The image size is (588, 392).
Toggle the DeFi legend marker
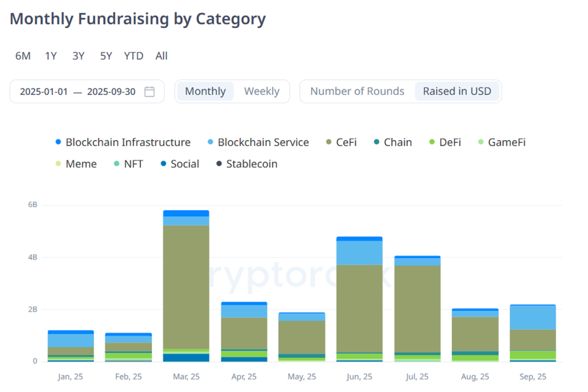pyautogui.click(x=431, y=143)
